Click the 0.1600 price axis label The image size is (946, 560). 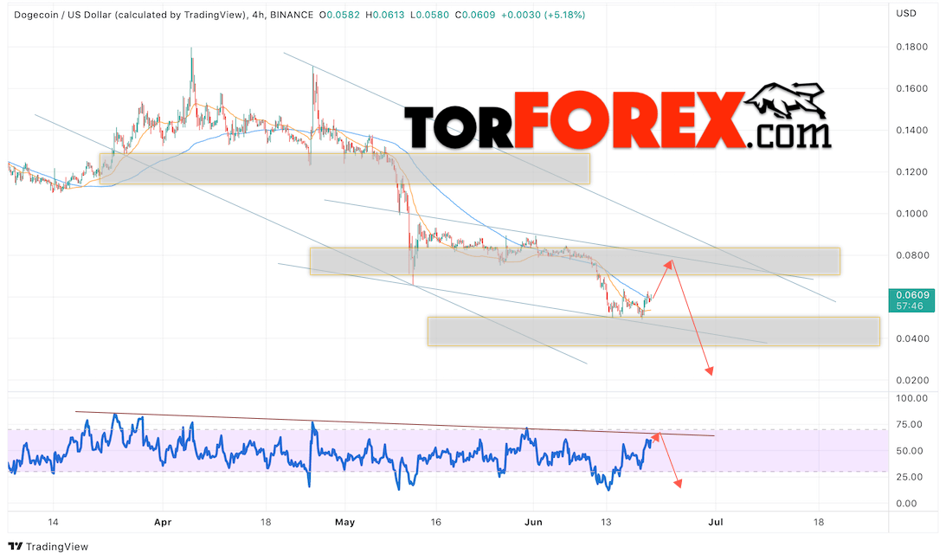click(x=911, y=88)
